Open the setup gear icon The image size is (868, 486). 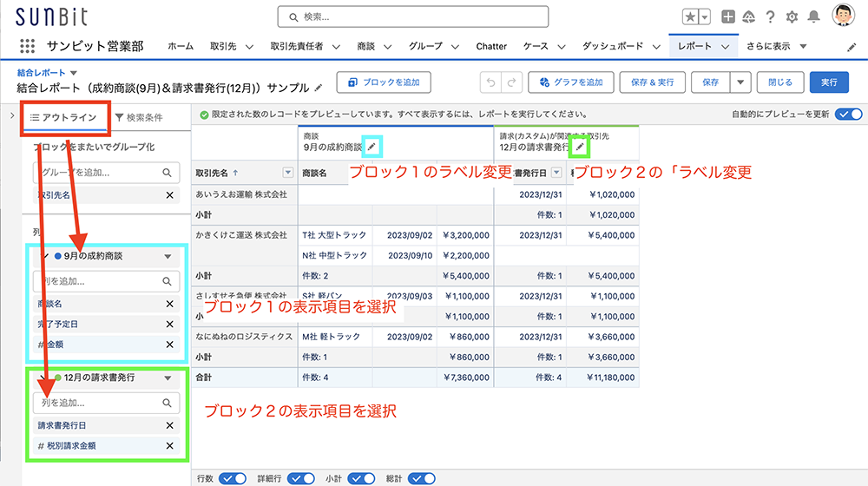tap(792, 17)
